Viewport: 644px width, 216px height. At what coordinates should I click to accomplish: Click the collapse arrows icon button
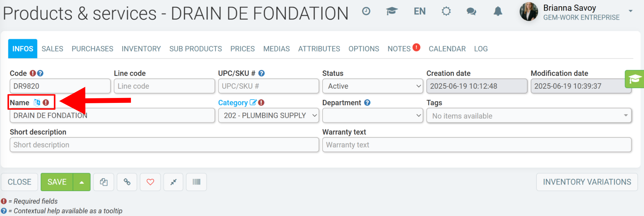click(x=173, y=182)
